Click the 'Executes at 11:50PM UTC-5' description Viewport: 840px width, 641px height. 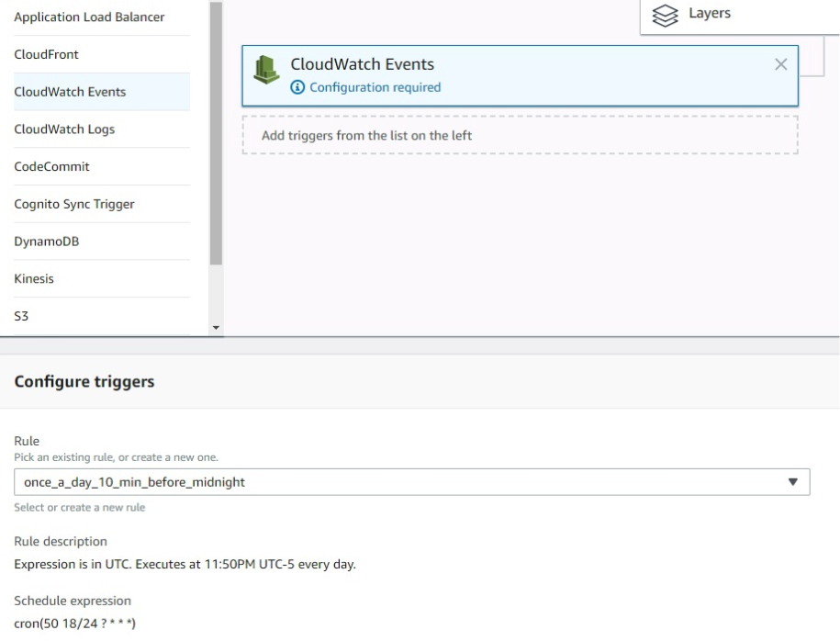click(x=185, y=565)
